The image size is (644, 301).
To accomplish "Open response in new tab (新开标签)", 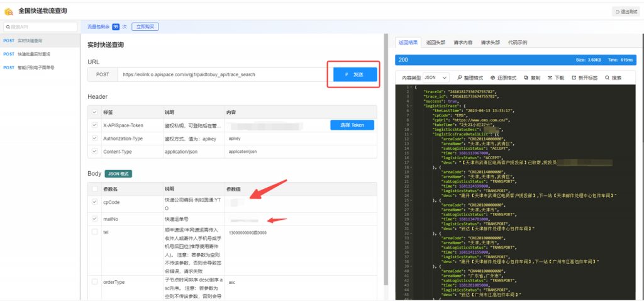I will [574, 77].
